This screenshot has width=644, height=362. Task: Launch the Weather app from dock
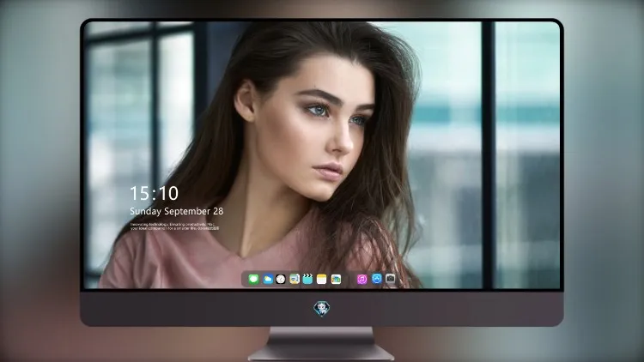[267, 279]
